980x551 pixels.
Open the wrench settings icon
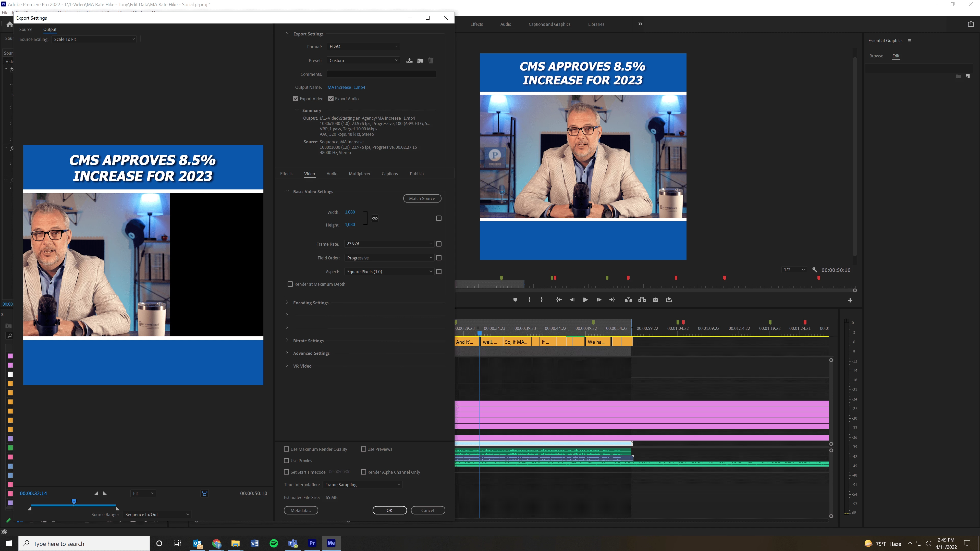coord(814,270)
